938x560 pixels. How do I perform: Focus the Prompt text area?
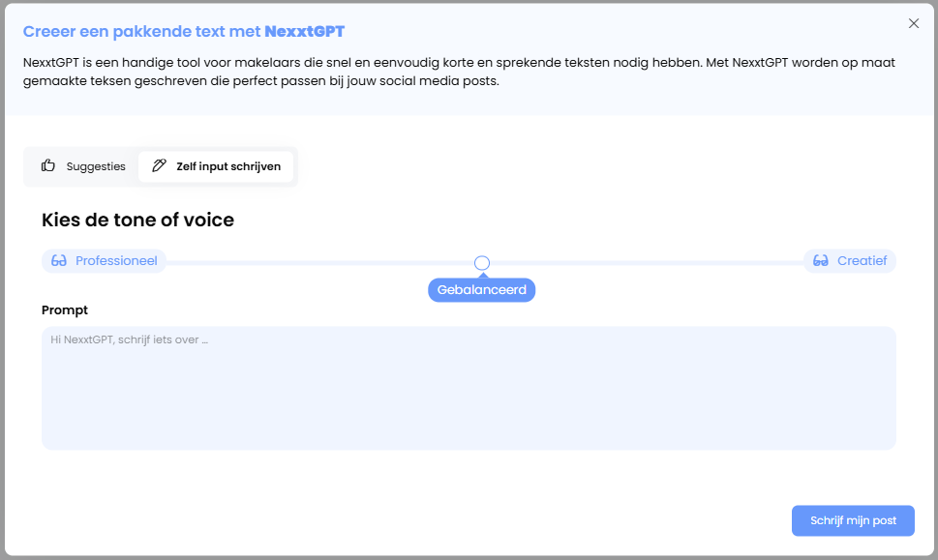click(469, 388)
